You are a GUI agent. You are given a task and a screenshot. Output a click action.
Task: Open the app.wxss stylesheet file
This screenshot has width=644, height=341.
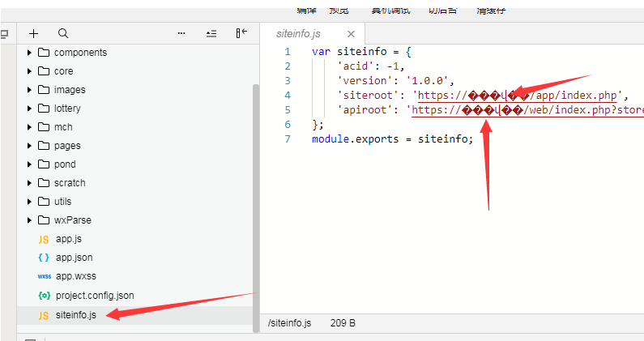[75, 276]
